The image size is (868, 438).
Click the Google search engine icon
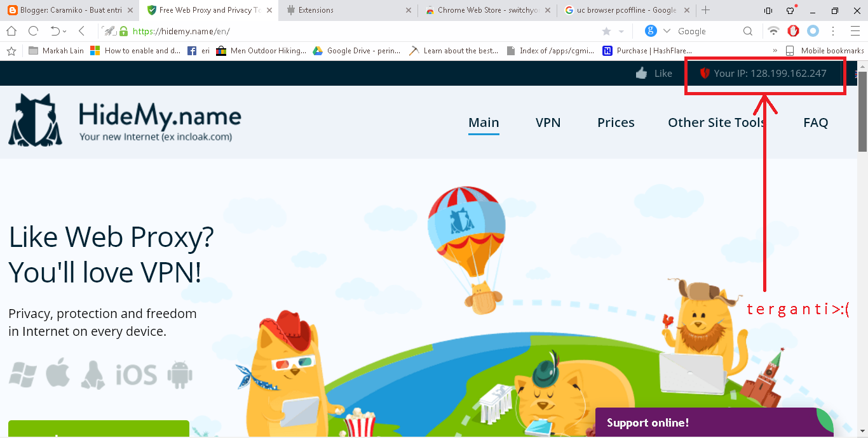click(651, 30)
